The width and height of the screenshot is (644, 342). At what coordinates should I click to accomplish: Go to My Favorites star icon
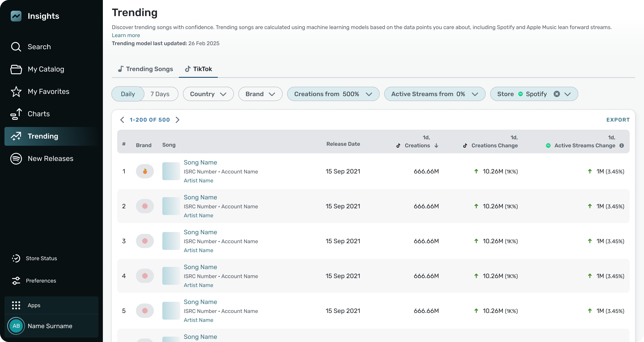(x=16, y=91)
